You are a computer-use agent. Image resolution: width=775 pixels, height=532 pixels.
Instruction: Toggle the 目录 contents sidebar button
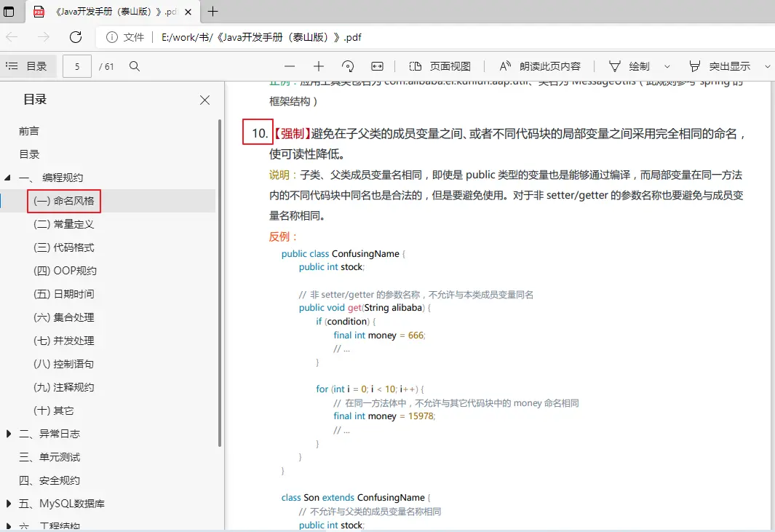27,66
